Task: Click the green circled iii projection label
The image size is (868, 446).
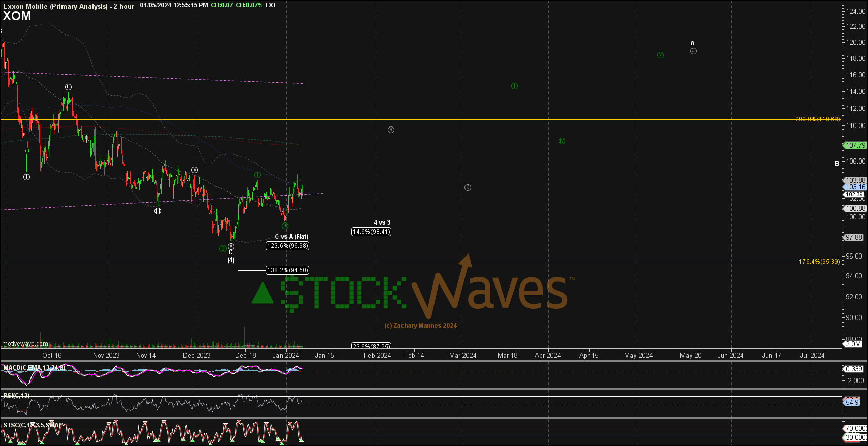Action: point(514,86)
